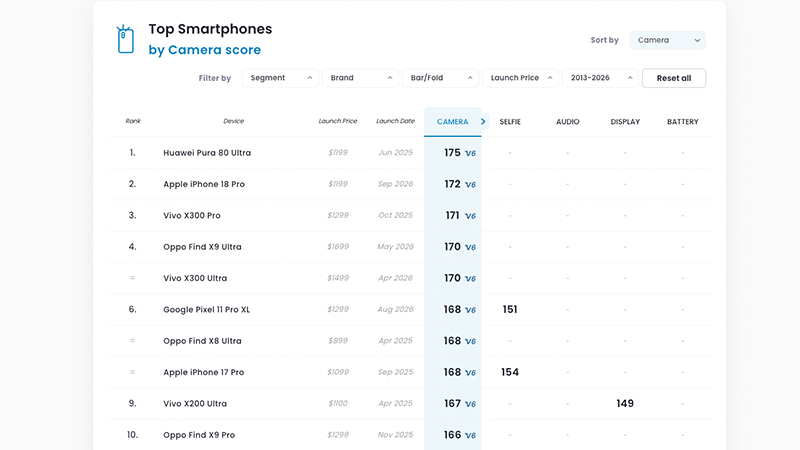Image resolution: width=800 pixels, height=450 pixels.
Task: Open the Google Pixel 11 Pro XL device link
Action: 207,310
